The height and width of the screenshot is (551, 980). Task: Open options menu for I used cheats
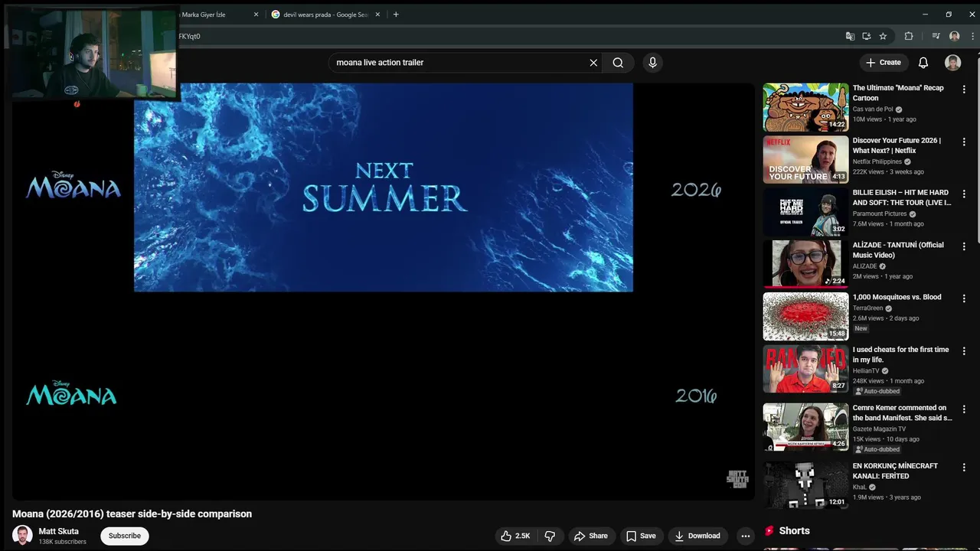click(964, 351)
